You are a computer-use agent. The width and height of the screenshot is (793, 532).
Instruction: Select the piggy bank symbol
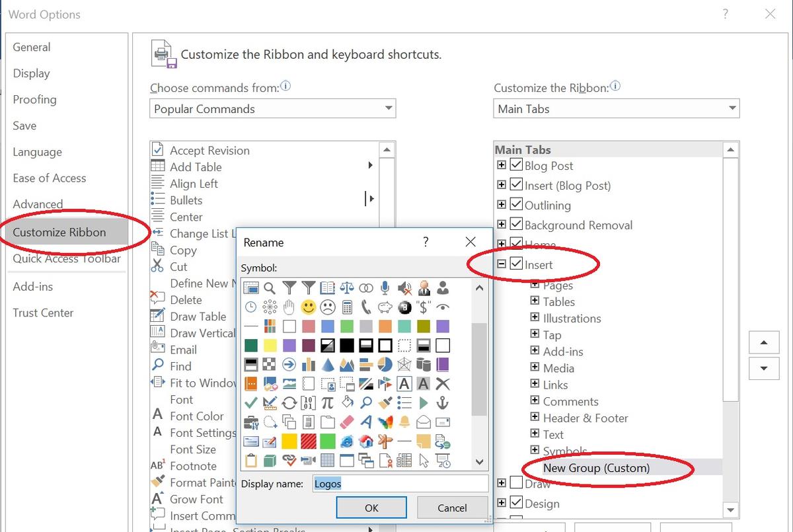[385, 307]
